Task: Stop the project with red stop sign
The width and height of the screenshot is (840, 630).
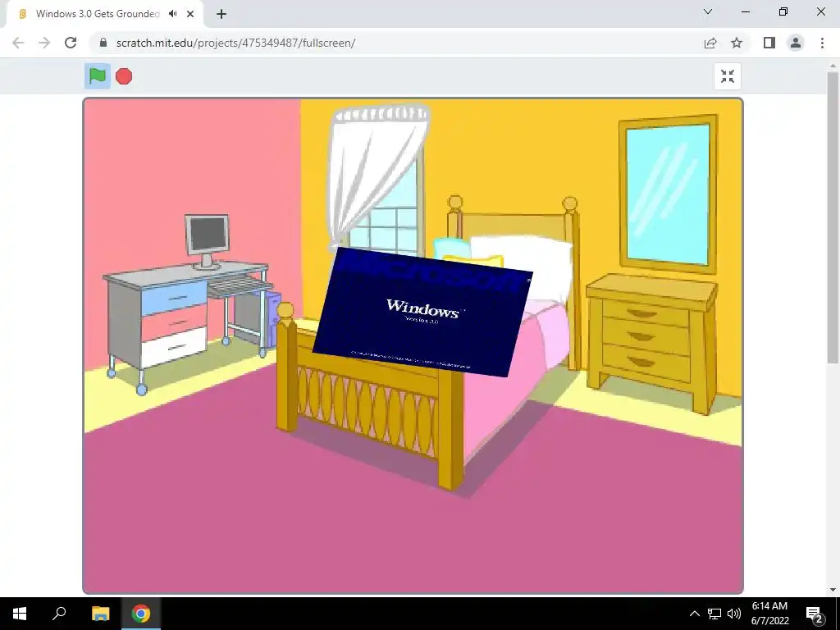Action: click(124, 76)
